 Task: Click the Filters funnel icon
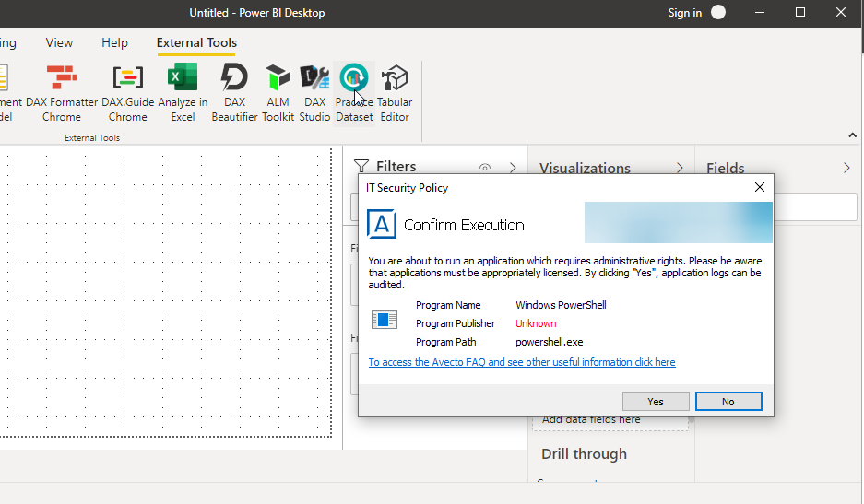[361, 166]
